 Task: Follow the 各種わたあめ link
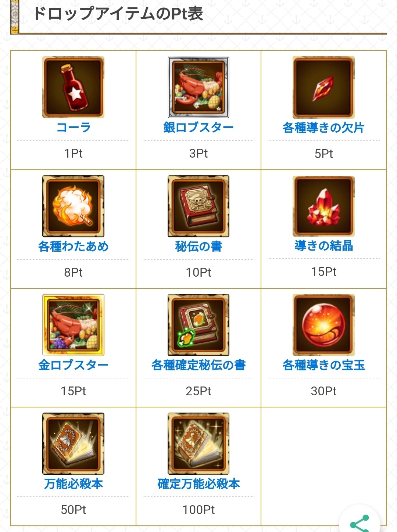click(x=73, y=246)
